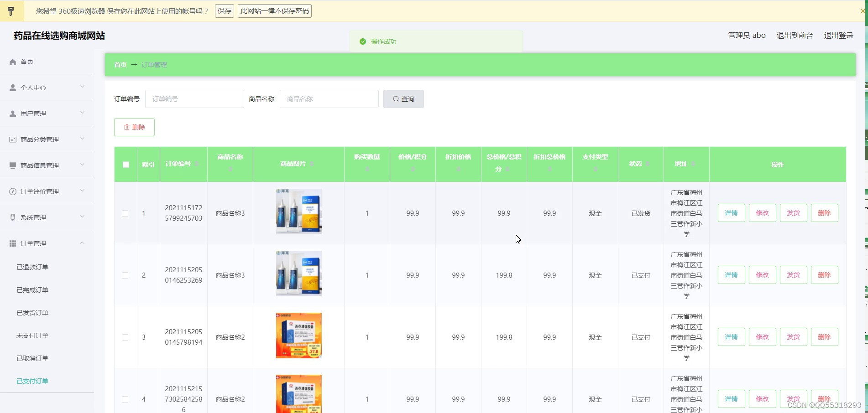Click the green success check icon

point(363,41)
